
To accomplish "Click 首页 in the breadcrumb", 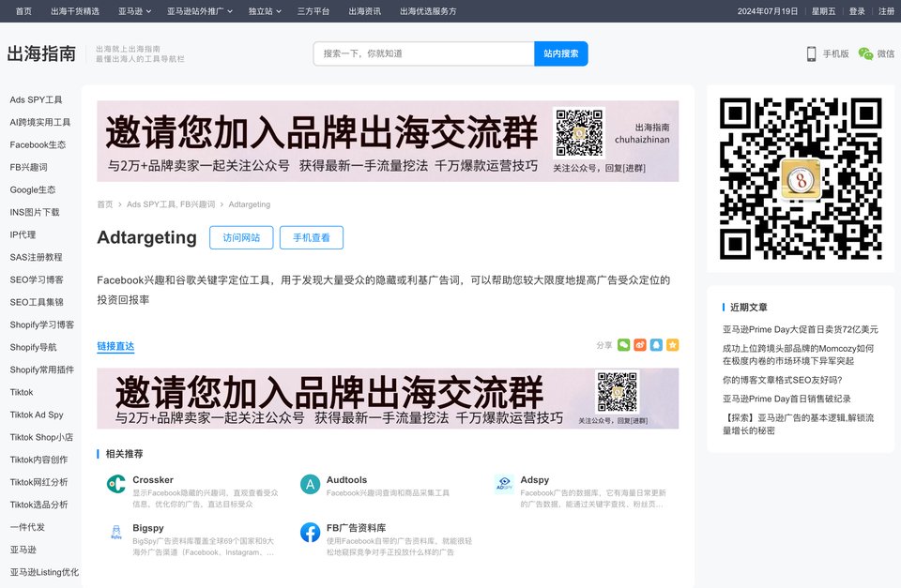I will point(105,204).
